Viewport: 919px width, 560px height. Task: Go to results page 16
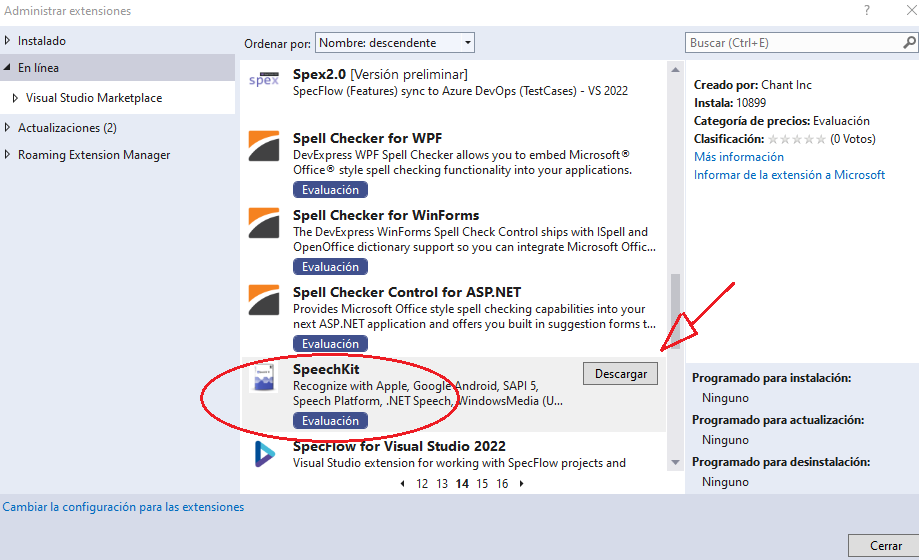pyautogui.click(x=502, y=484)
